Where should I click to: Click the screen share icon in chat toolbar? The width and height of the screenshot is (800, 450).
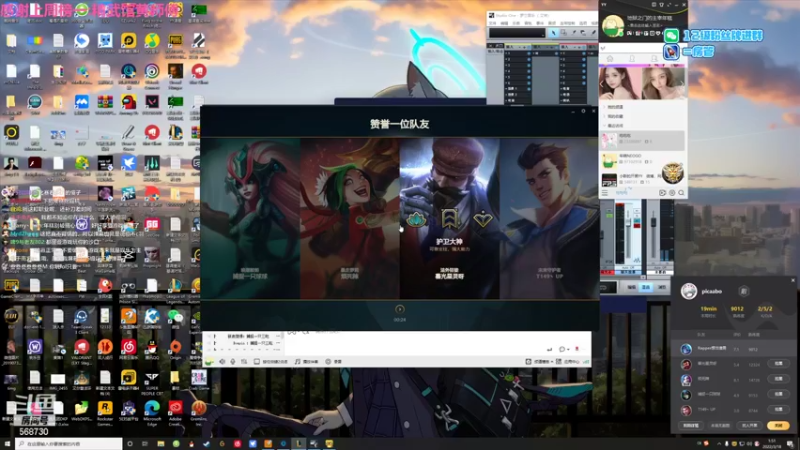click(257, 361)
